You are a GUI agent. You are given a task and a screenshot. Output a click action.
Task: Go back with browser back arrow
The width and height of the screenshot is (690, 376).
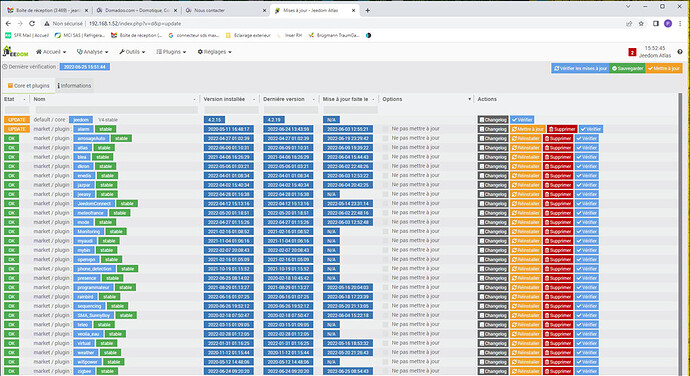tap(8, 23)
